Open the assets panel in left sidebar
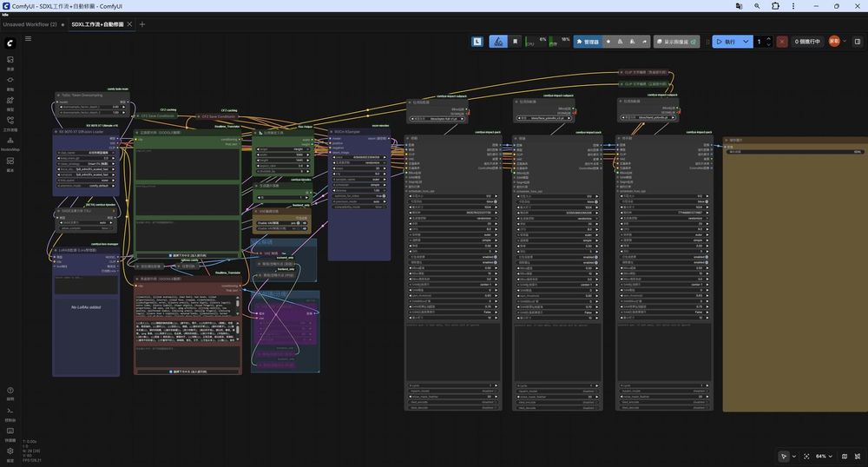Viewport: 868px width, 467px height. pos(10,62)
